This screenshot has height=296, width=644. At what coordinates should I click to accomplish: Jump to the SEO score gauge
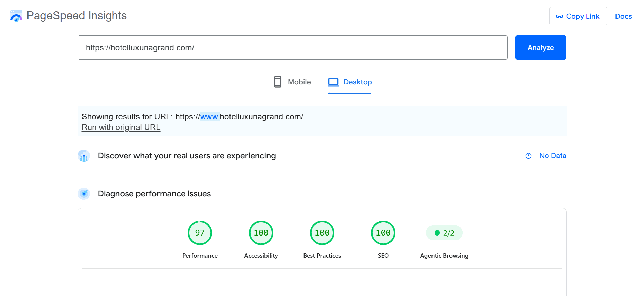(383, 233)
